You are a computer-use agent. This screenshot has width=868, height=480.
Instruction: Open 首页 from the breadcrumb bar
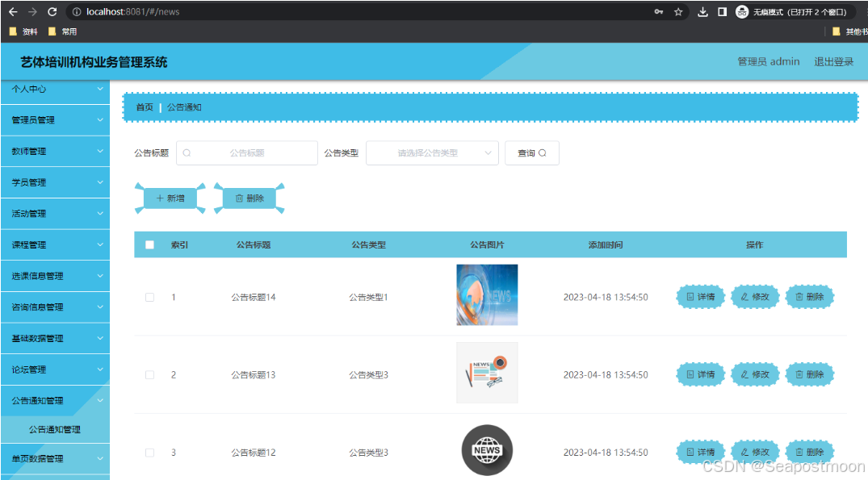(x=144, y=106)
